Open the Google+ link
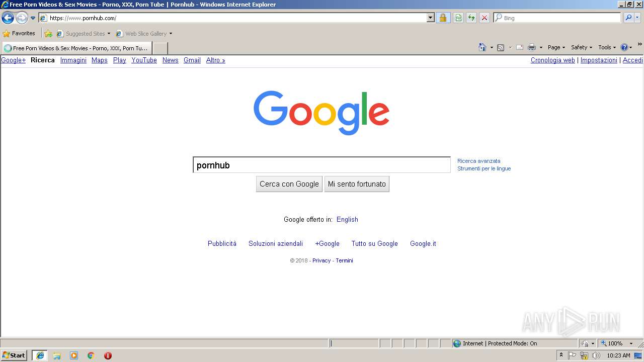 (14, 60)
